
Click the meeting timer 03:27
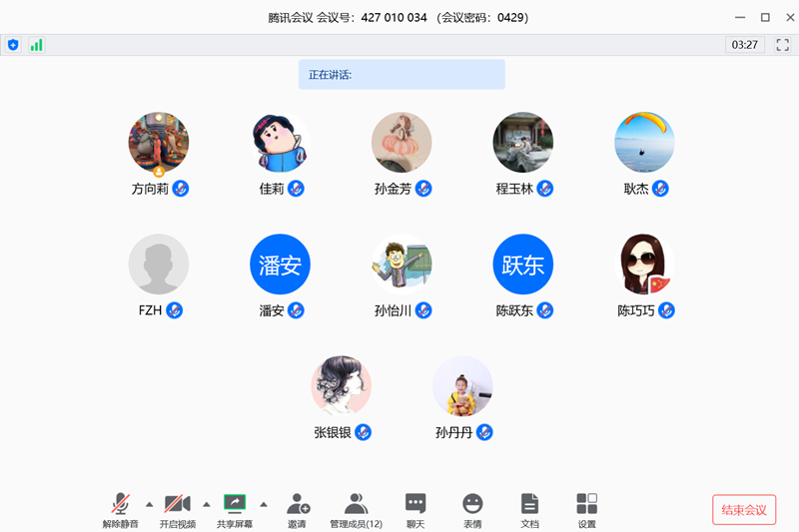(744, 45)
